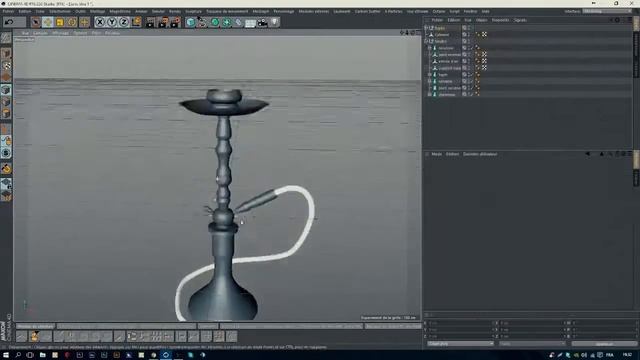This screenshot has height=360, width=640.
Task: Toggle the coordinate system icon
Action: pyautogui.click(x=136, y=22)
